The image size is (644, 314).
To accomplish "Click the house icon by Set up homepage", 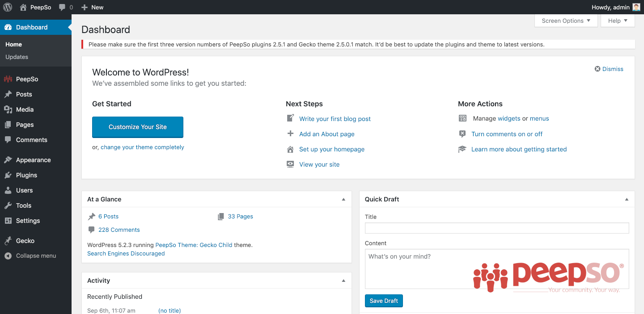I will [x=291, y=149].
